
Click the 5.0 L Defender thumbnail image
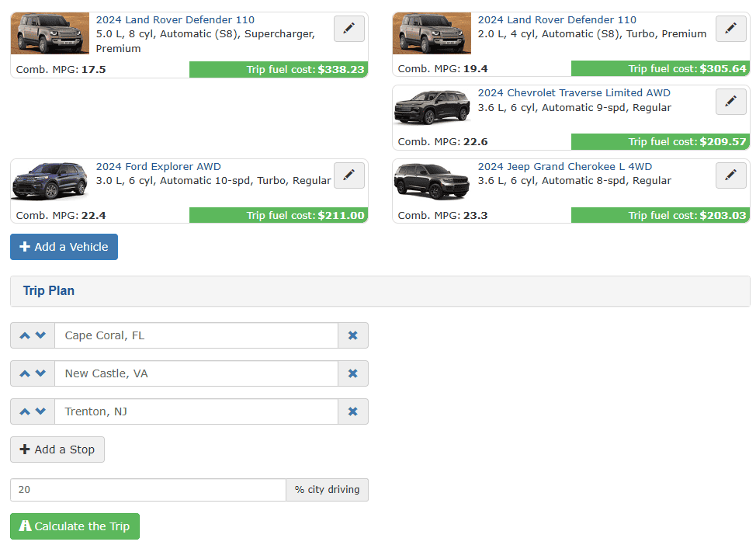[50, 33]
